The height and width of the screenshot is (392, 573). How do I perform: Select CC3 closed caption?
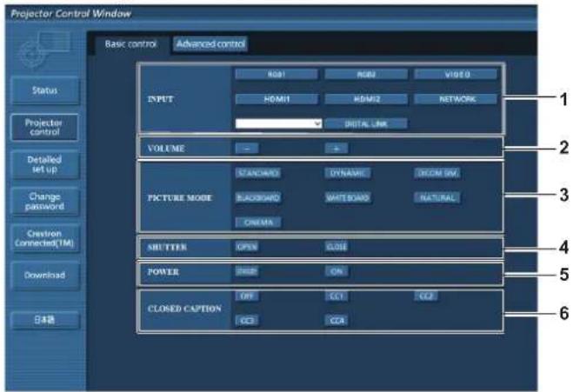[x=247, y=321]
